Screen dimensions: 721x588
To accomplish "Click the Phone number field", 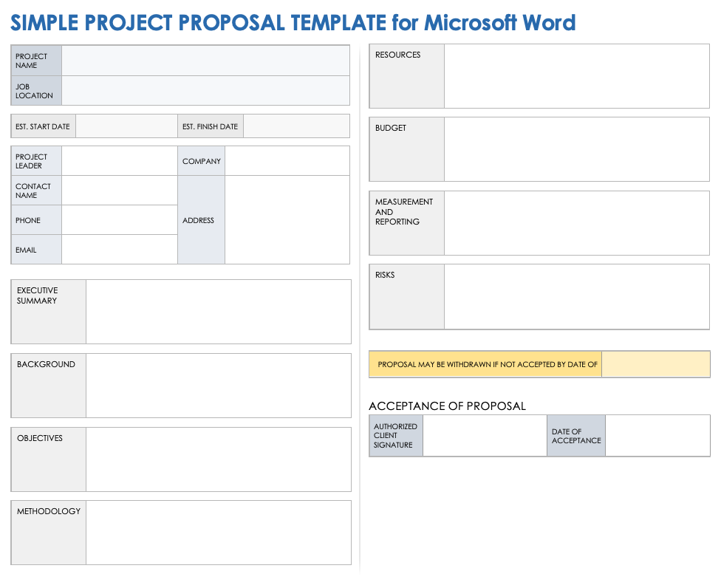I will pos(120,220).
